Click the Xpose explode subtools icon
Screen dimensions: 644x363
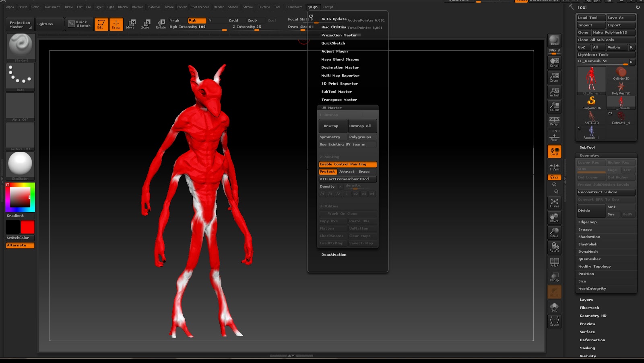[554, 321]
